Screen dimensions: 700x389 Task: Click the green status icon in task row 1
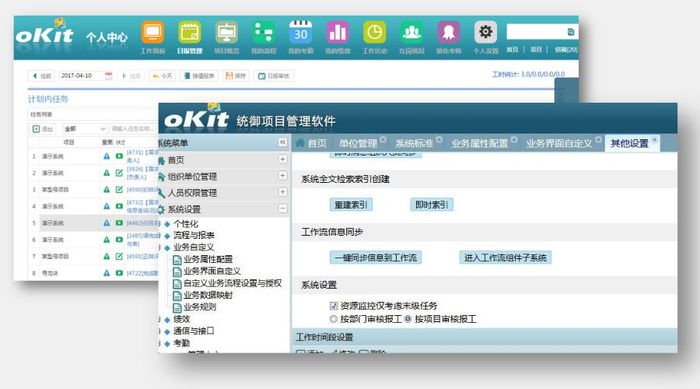(x=119, y=156)
